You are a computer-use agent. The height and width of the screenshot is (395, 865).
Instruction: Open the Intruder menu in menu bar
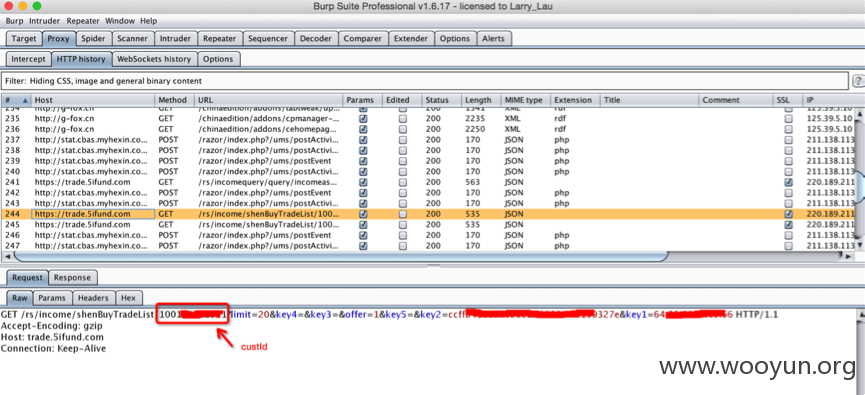(x=45, y=21)
